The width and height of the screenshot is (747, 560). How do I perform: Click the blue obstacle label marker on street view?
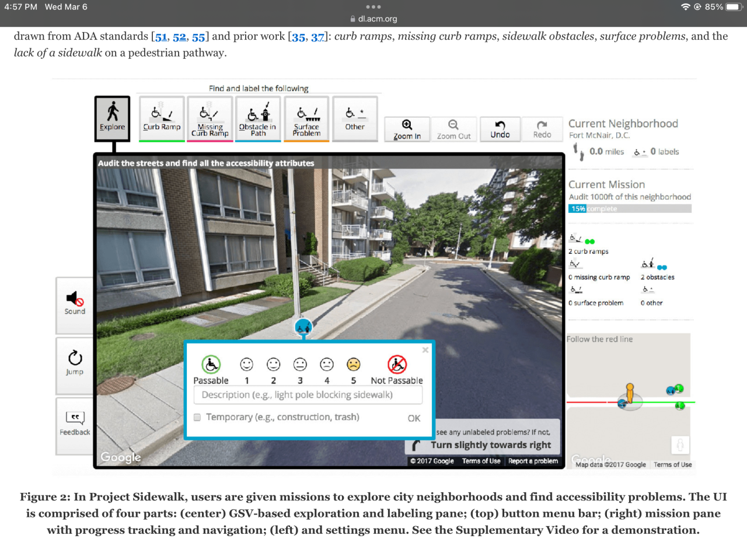click(x=303, y=327)
